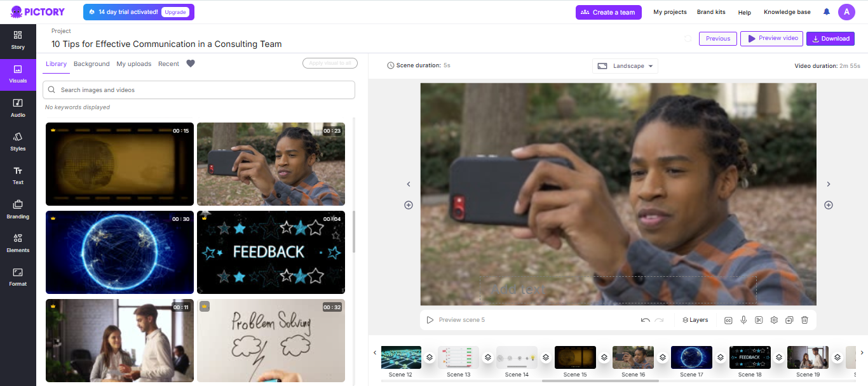
Task: Click the library vertical scrollbar
Action: [354, 232]
